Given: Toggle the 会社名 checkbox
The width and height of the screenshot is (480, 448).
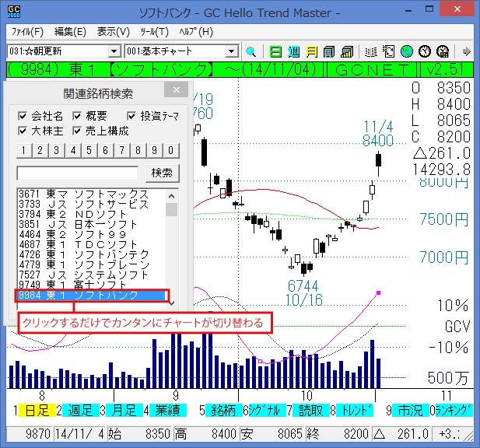Looking at the screenshot, I should pyautogui.click(x=23, y=116).
